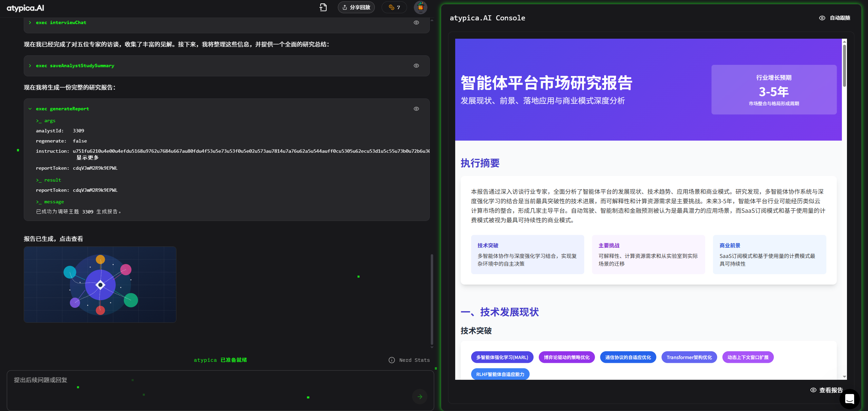
Task: Select the 多智能体强化学习(MARL) tag
Action: click(x=502, y=357)
